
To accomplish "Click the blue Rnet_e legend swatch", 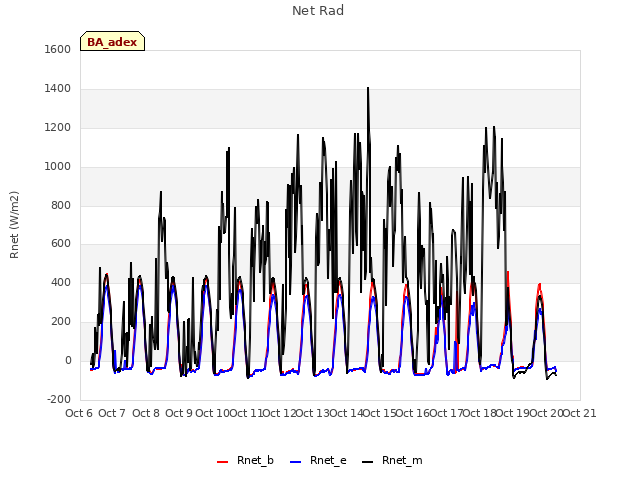I will point(296,462).
